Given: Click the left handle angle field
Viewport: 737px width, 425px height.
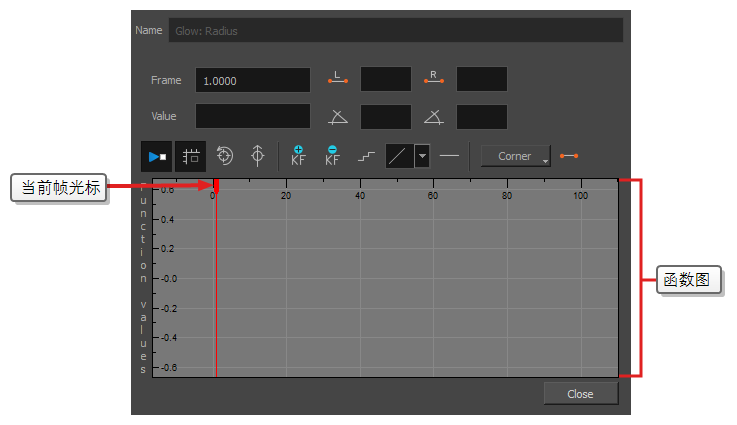Looking at the screenshot, I should pos(385,117).
